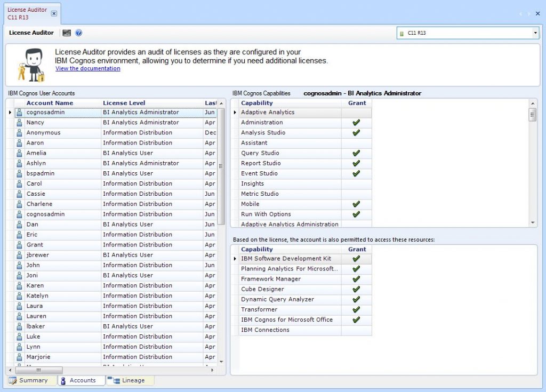Pick the account icon for Luke

pos(20,337)
